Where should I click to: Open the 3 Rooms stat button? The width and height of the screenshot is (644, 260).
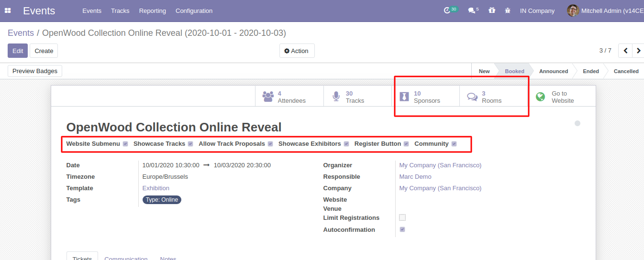(x=493, y=97)
